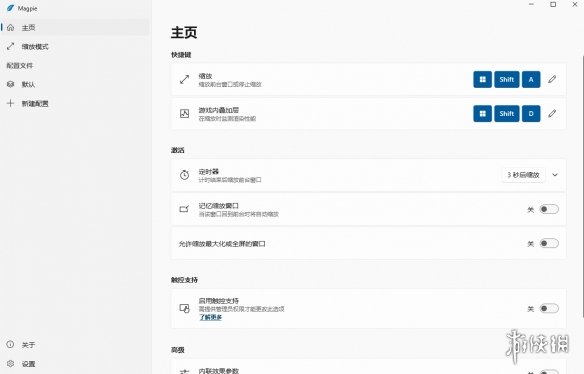Edit the 游戏内叠加层 shortcut with the pencil icon

[552, 114]
